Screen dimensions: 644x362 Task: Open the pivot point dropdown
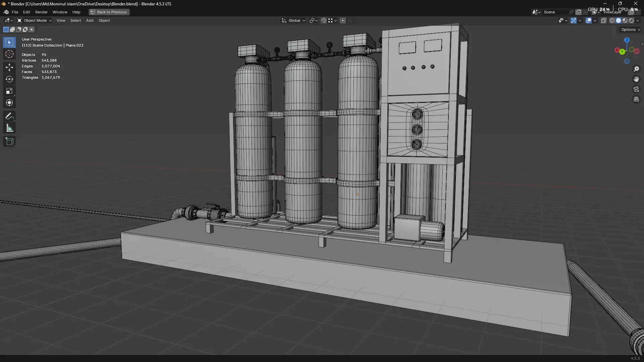coord(313,20)
